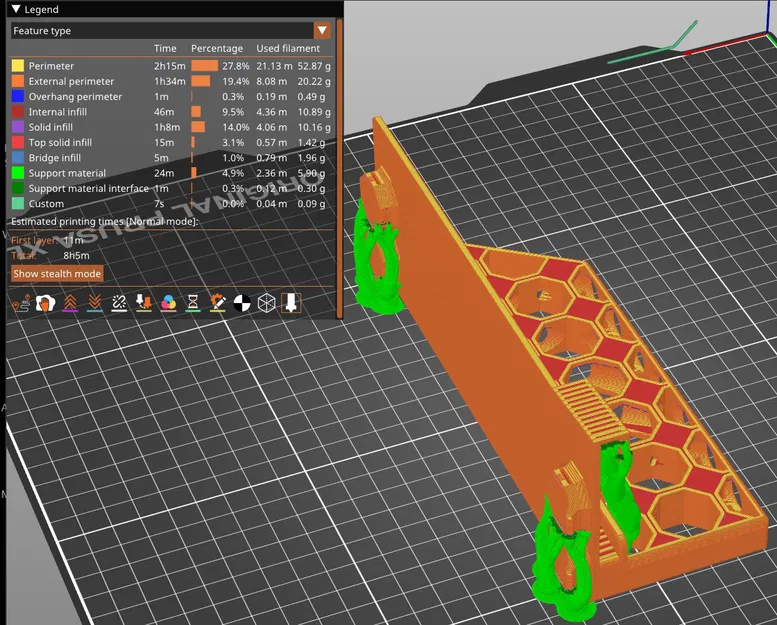This screenshot has width=777, height=625.
Task: Click the 27.8% Perimeter percentage value
Action: coord(235,66)
